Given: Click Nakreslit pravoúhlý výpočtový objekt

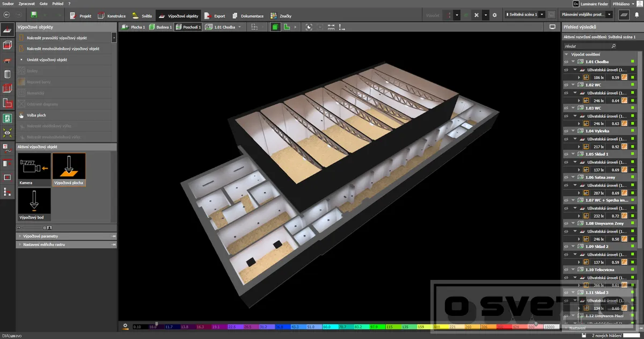Looking at the screenshot, I should tap(64, 38).
